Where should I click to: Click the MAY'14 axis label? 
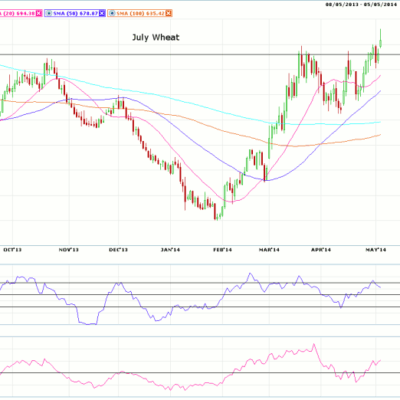coord(376,250)
